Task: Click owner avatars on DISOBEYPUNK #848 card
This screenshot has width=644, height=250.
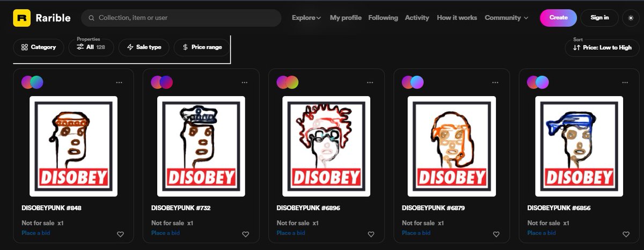Action: coord(32,82)
